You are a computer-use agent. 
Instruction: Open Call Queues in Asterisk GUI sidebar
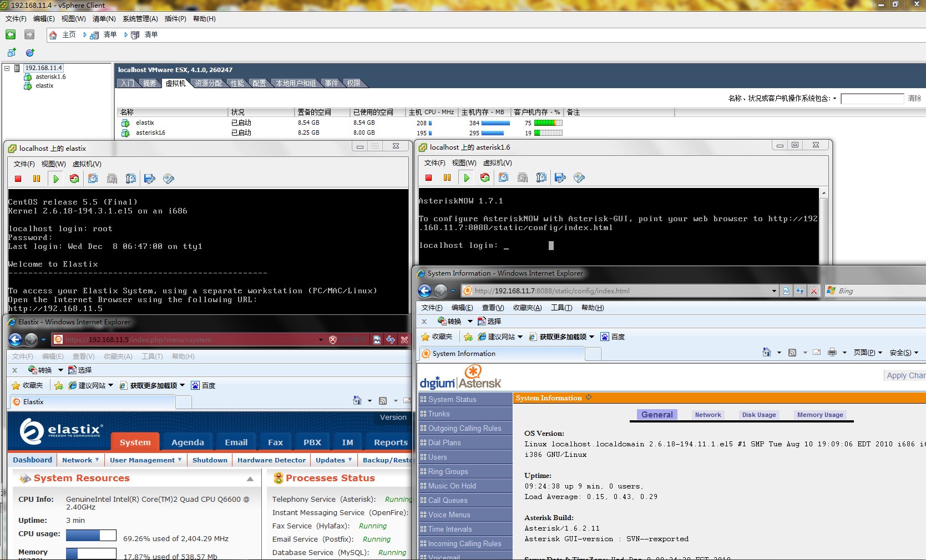pos(465,500)
